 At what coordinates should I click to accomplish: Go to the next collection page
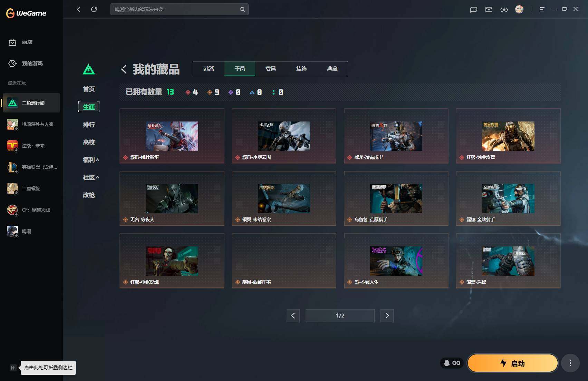click(x=387, y=315)
